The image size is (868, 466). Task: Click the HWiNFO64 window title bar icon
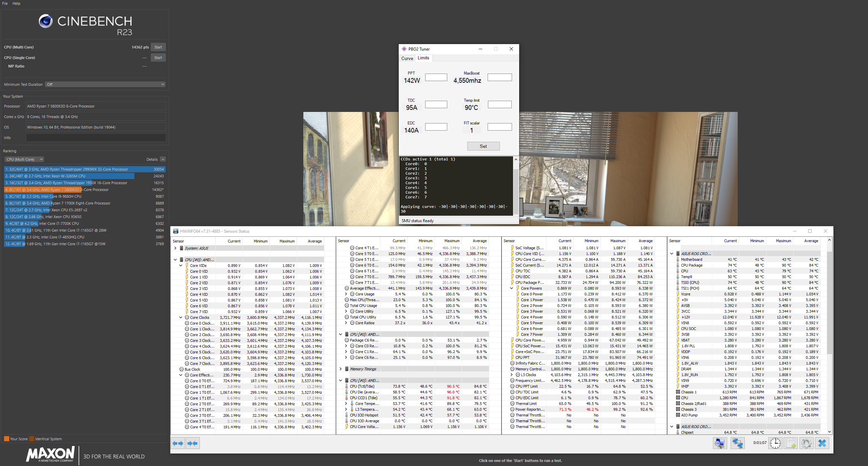(176, 231)
